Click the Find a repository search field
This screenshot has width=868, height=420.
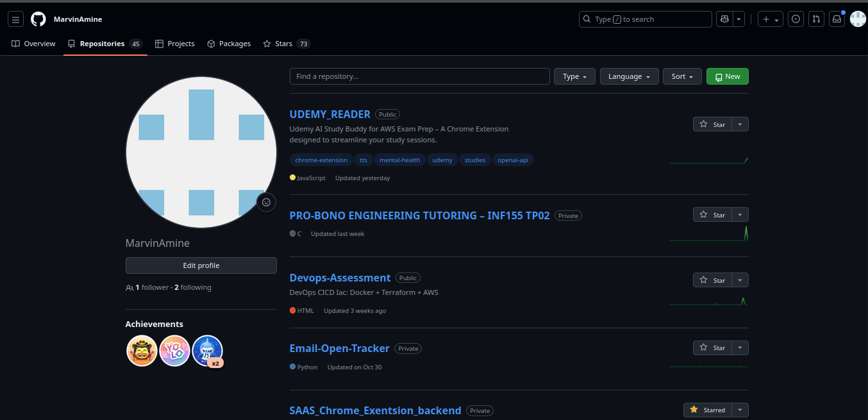click(419, 76)
